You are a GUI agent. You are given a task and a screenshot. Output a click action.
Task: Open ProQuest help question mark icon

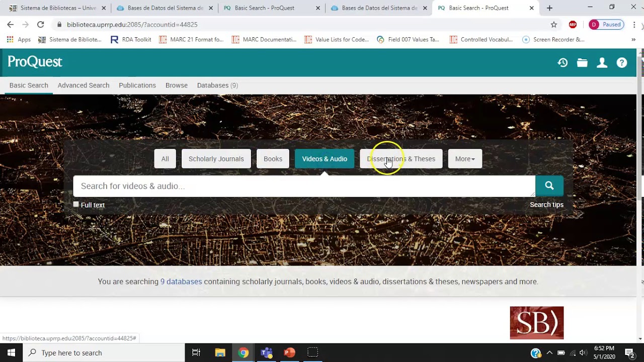point(622,63)
